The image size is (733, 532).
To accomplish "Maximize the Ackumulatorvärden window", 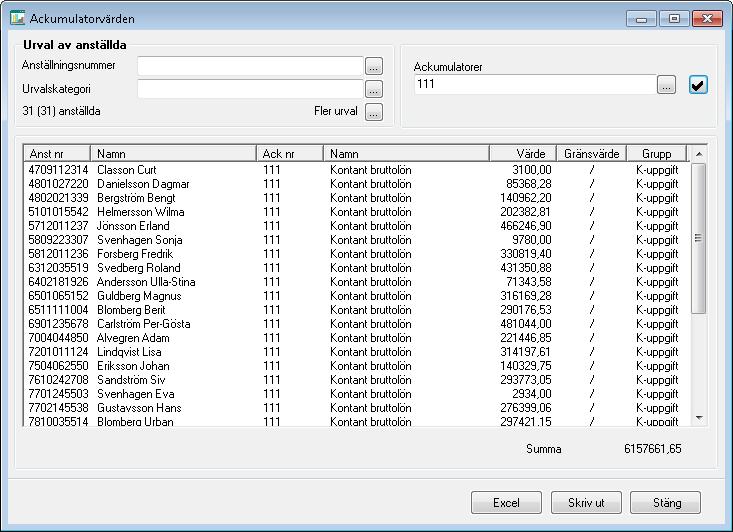I will (x=674, y=19).
